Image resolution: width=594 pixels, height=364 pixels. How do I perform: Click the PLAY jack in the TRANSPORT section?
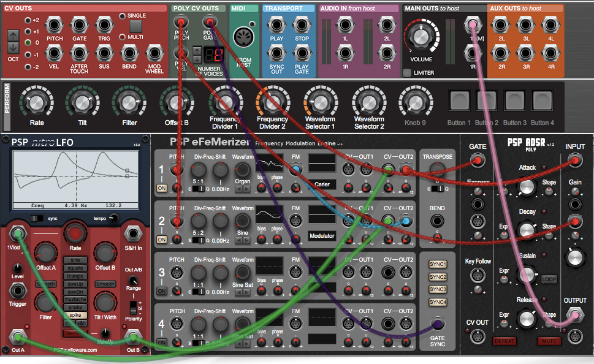click(x=277, y=25)
